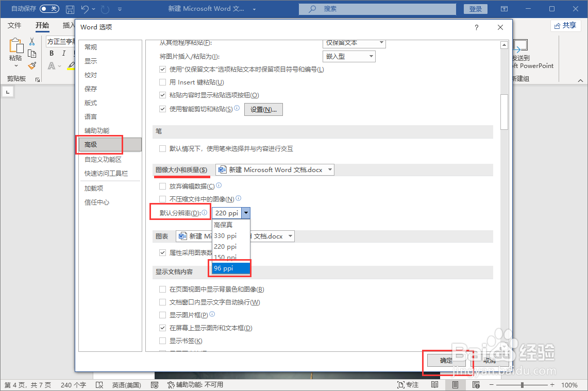The height and width of the screenshot is (391, 588).
Task: Open the ribbon display options icon
Action: (505, 9)
